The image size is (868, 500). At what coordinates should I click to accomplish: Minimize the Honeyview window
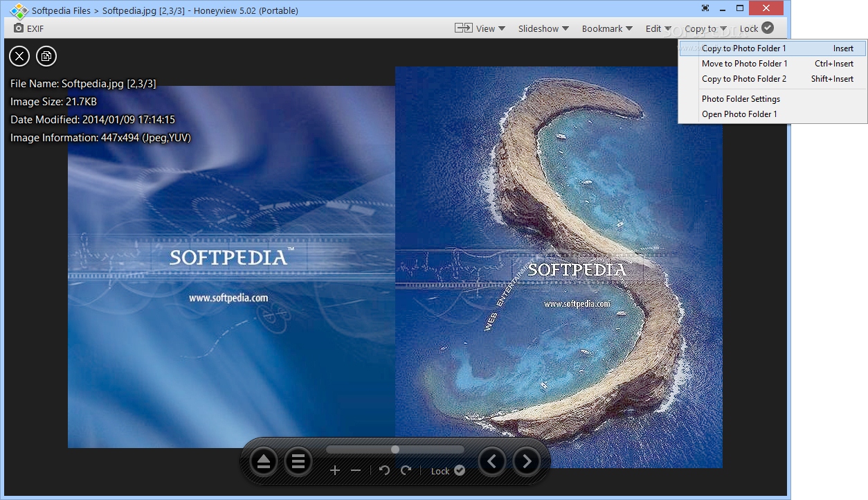723,8
